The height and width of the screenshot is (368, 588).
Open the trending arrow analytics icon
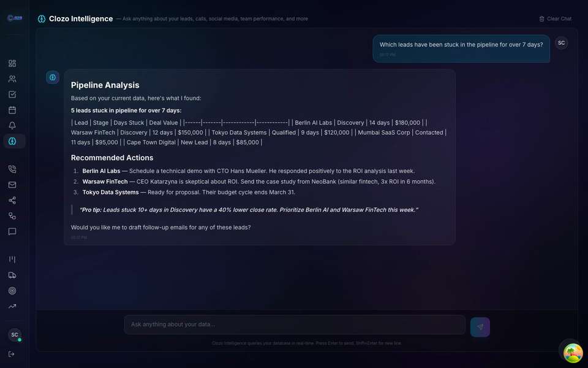(12, 307)
